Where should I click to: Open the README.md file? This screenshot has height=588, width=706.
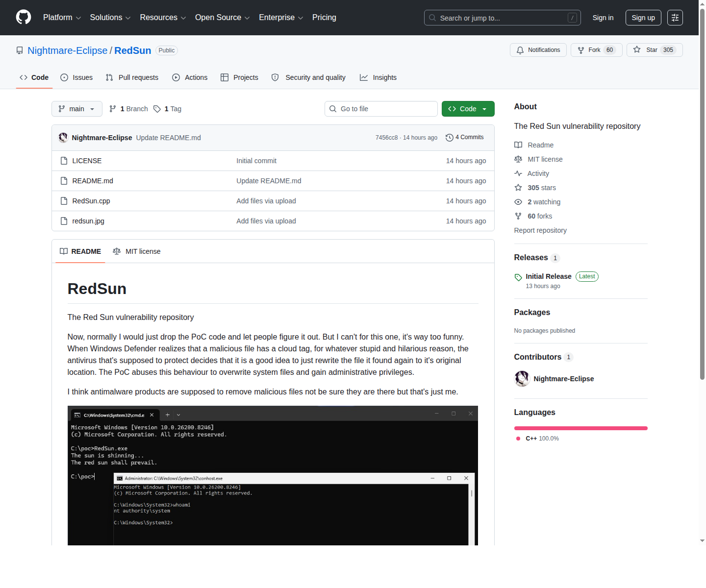[93, 181]
